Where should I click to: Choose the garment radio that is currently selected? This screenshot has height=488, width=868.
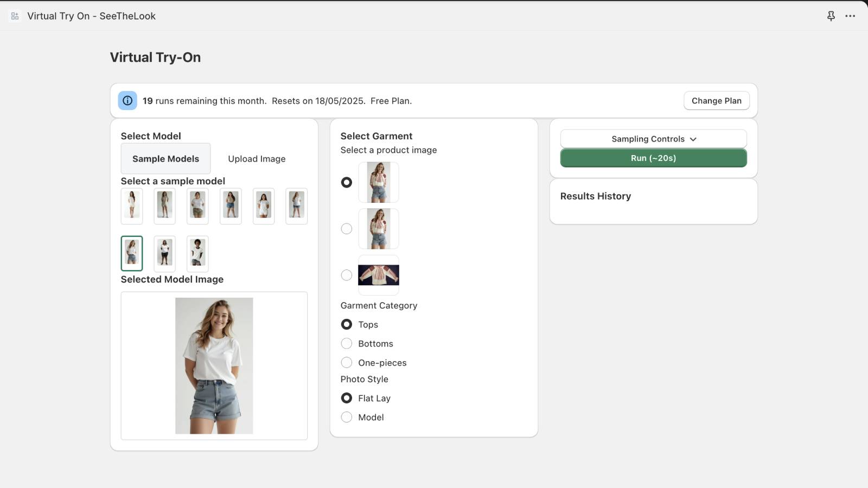point(346,182)
